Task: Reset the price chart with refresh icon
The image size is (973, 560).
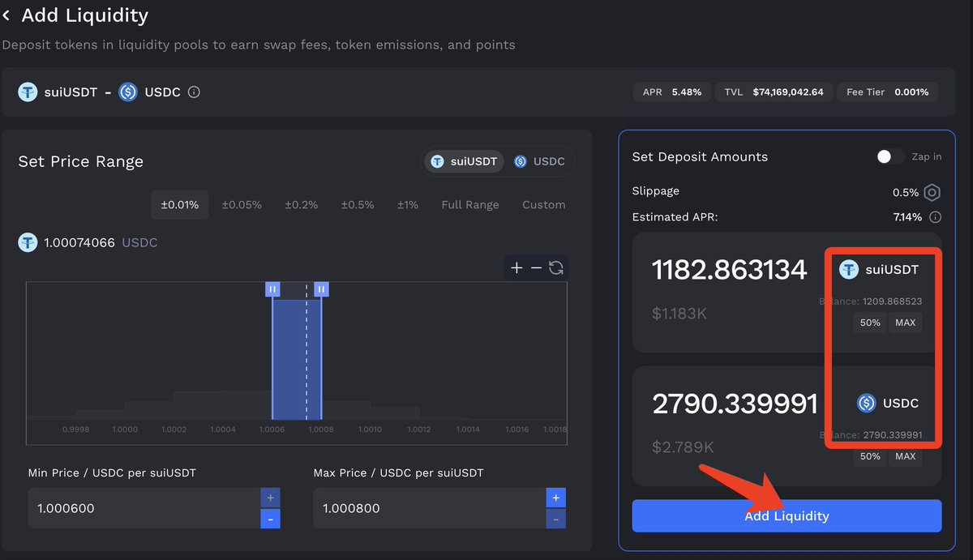Action: (x=556, y=267)
